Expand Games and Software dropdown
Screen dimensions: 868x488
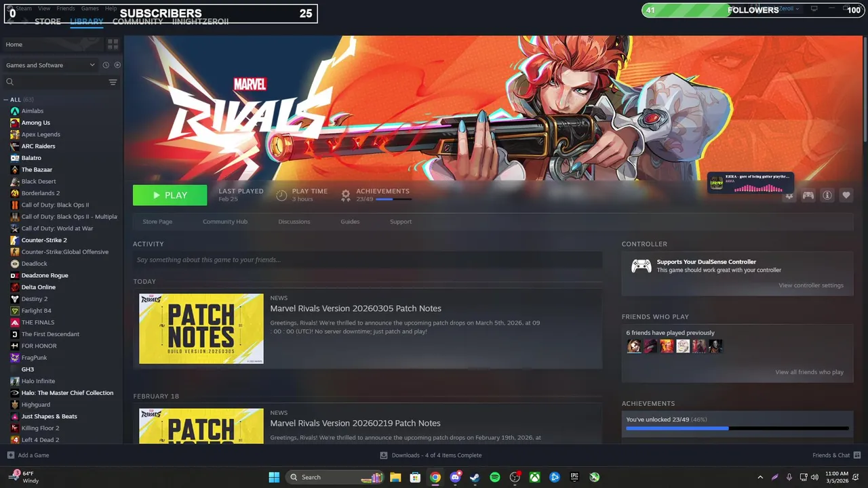click(50, 65)
